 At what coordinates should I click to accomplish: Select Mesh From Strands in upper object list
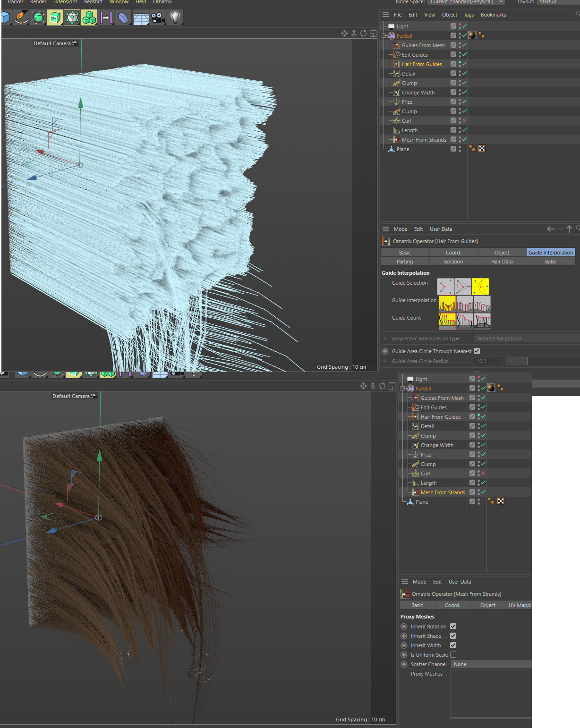[424, 140]
